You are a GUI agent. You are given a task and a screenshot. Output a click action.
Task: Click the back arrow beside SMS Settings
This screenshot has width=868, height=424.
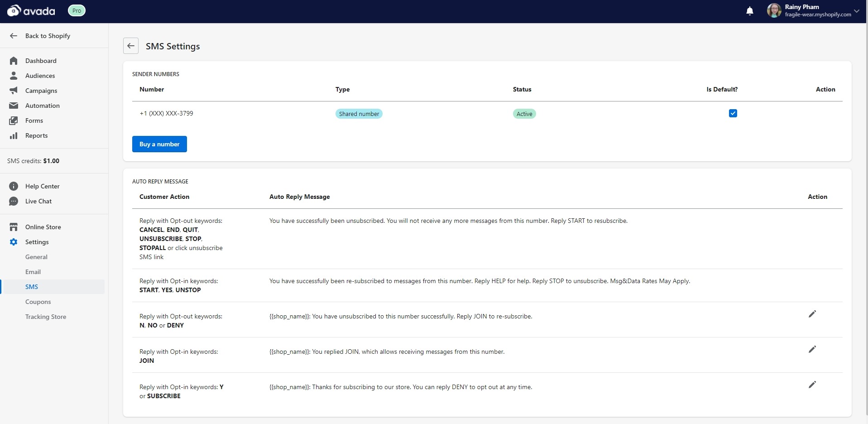(x=131, y=46)
